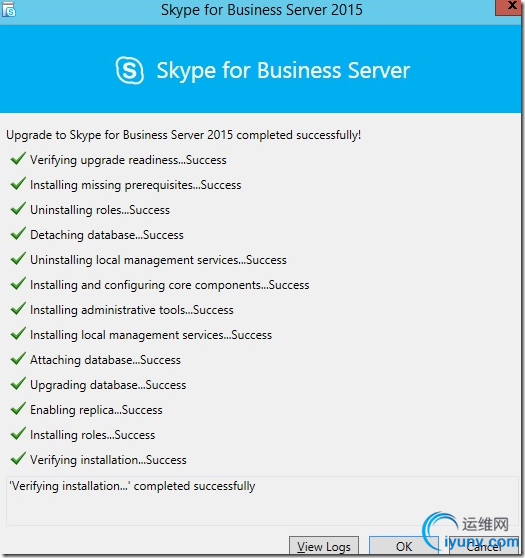Click the checkmark for Installing roles
This screenshot has height=558, width=525.
(18, 433)
